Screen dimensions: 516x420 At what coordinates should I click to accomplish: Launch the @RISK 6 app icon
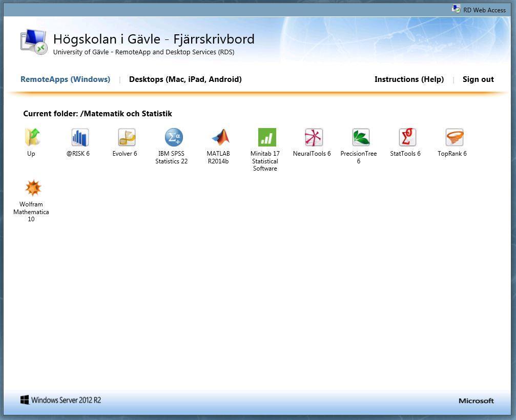pyautogui.click(x=80, y=137)
